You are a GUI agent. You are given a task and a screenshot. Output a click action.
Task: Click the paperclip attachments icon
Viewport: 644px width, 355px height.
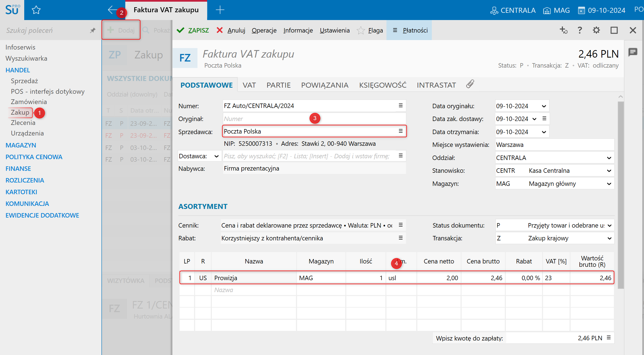470,84
